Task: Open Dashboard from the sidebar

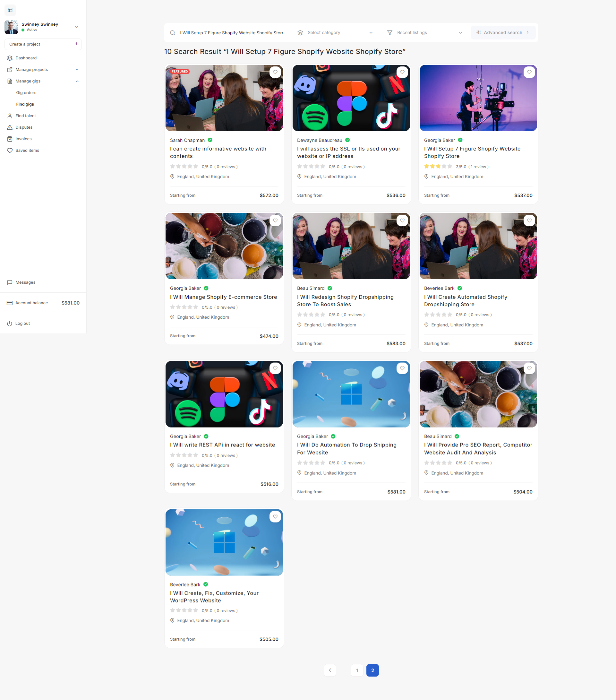Action: coord(26,58)
